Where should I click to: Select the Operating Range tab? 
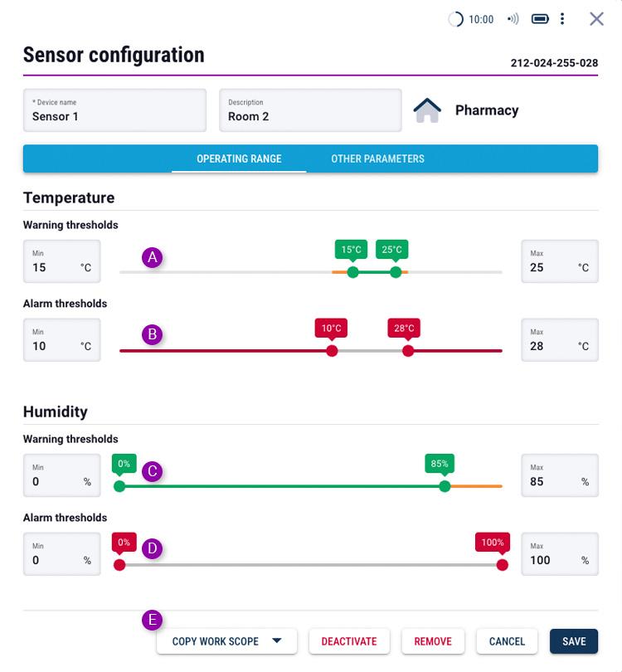click(x=239, y=159)
